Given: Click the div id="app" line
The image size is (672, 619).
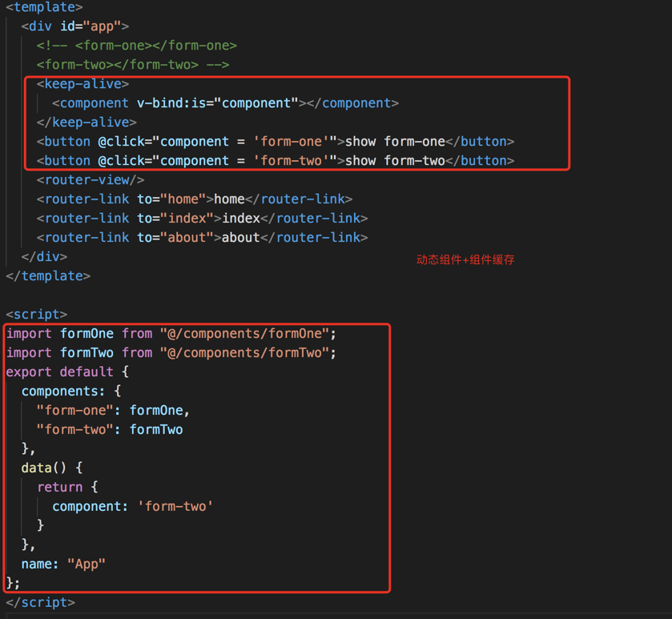Looking at the screenshot, I should click(75, 26).
